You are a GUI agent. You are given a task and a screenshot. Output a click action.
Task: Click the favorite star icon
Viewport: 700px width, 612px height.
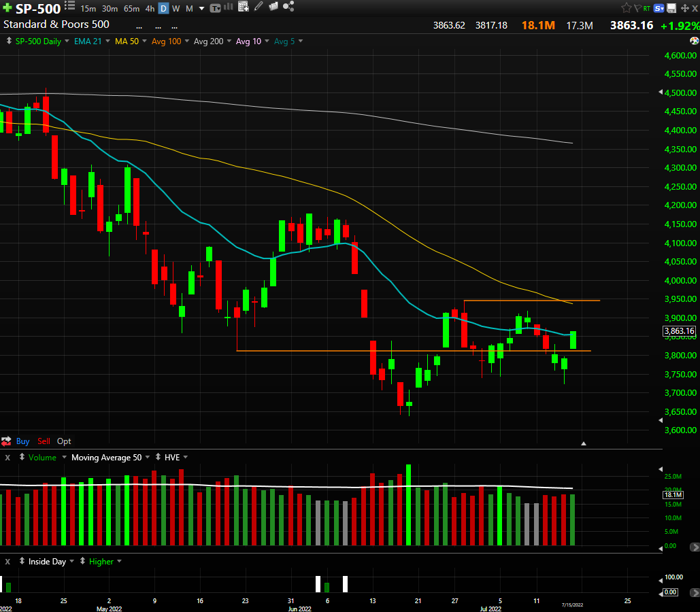point(626,8)
